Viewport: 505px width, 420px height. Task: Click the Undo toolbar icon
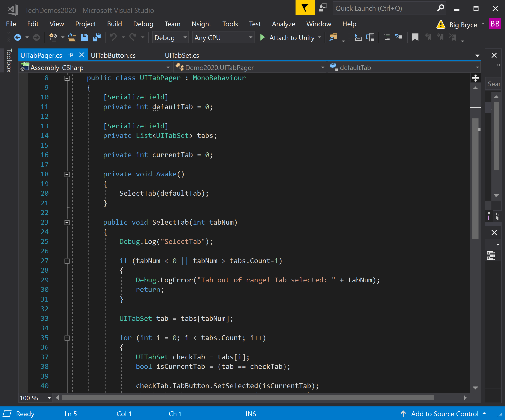113,37
